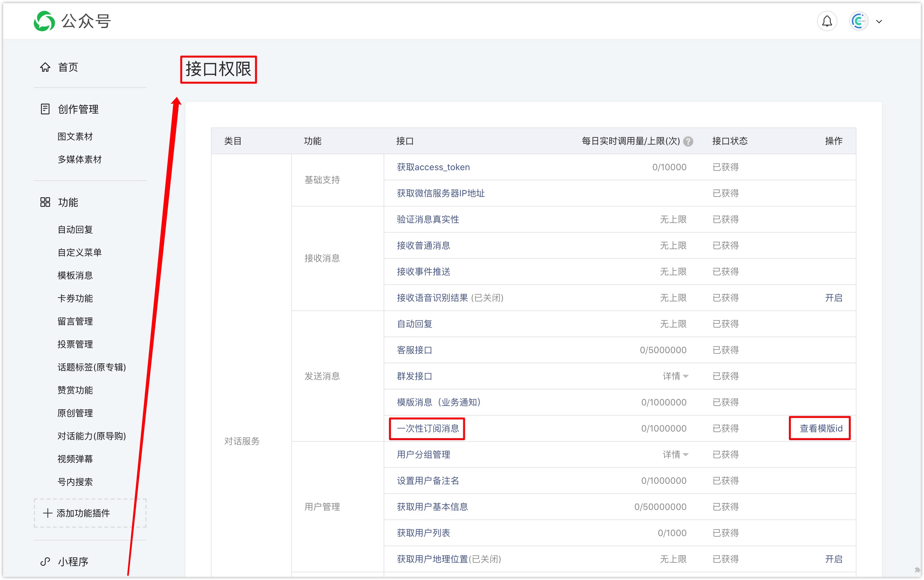Click the 创作管理 document icon
Image resolution: width=924 pixels, height=580 pixels.
click(x=45, y=109)
